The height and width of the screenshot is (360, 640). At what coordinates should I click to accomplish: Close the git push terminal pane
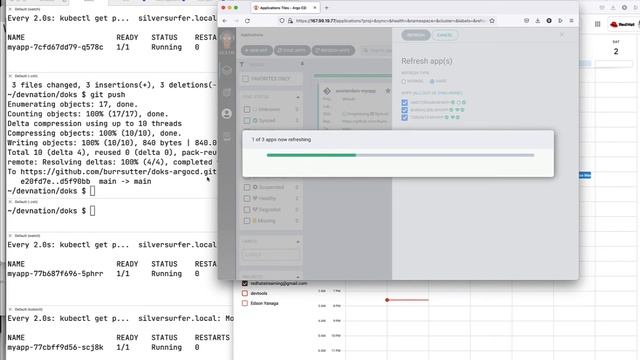tap(10, 76)
